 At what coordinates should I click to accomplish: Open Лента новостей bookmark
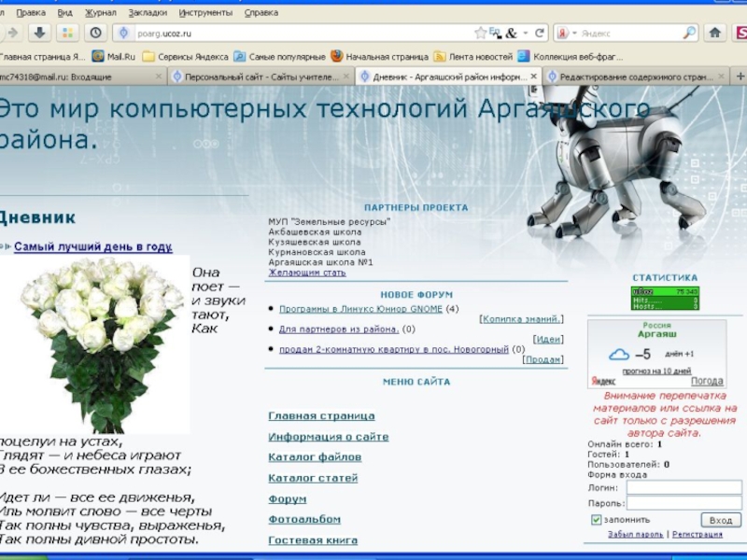coord(473,57)
